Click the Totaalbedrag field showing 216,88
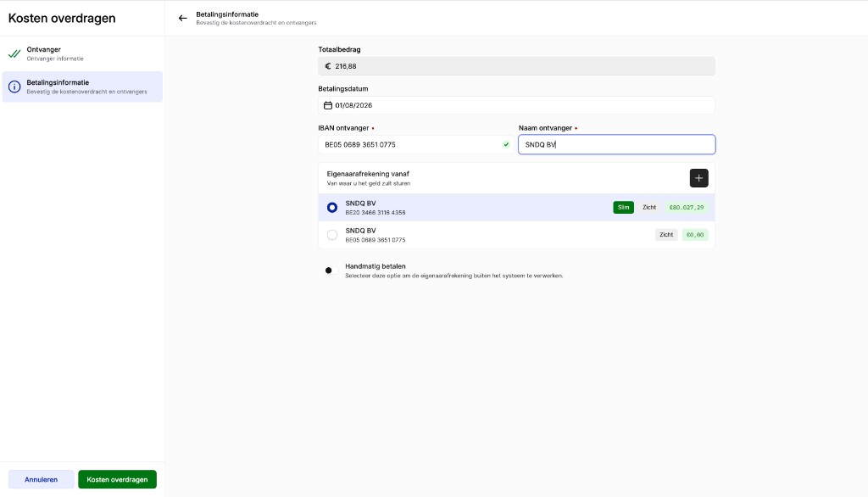Image resolution: width=868 pixels, height=497 pixels. point(516,66)
